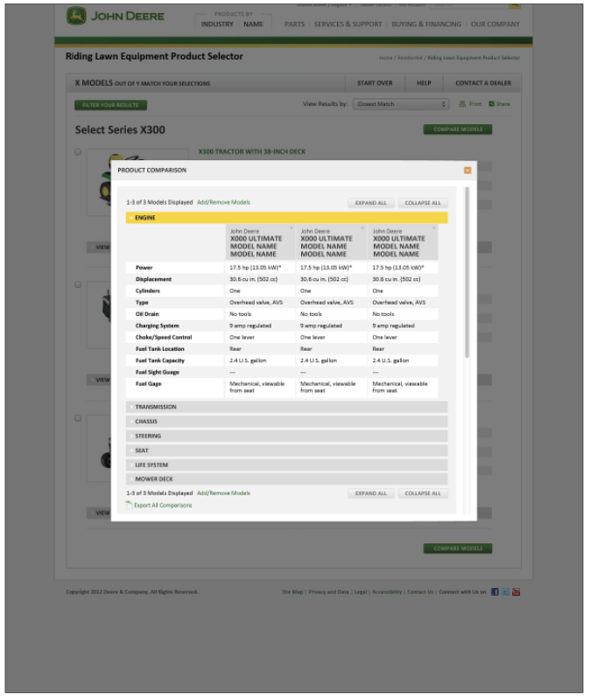Open BUYING & FINANCING menu
This screenshot has width=590, height=700.
tap(426, 24)
